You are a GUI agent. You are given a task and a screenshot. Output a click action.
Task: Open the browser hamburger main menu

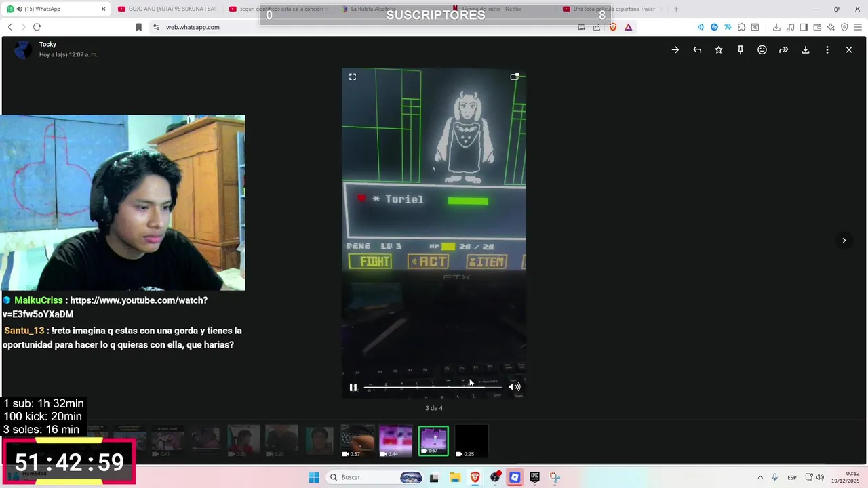tap(858, 27)
